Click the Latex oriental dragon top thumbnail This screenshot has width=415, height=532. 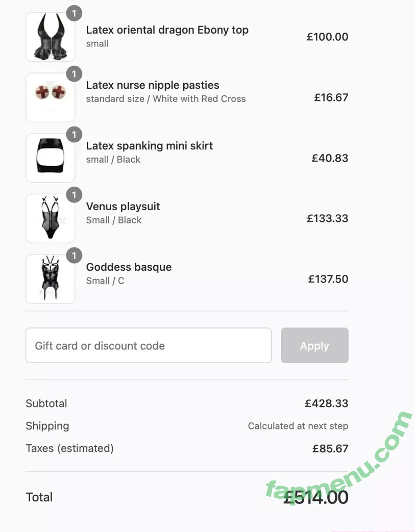pyautogui.click(x=50, y=37)
